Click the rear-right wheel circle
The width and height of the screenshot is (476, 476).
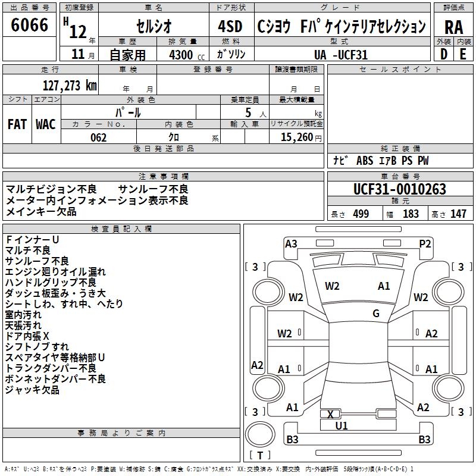448,388
